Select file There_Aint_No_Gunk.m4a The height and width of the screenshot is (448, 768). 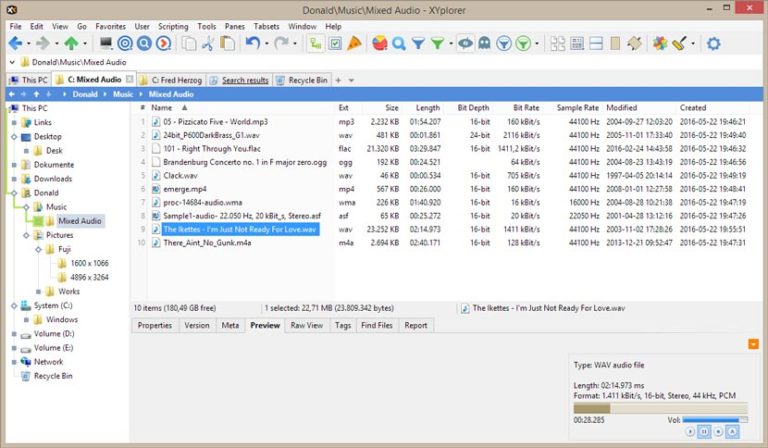coord(207,243)
